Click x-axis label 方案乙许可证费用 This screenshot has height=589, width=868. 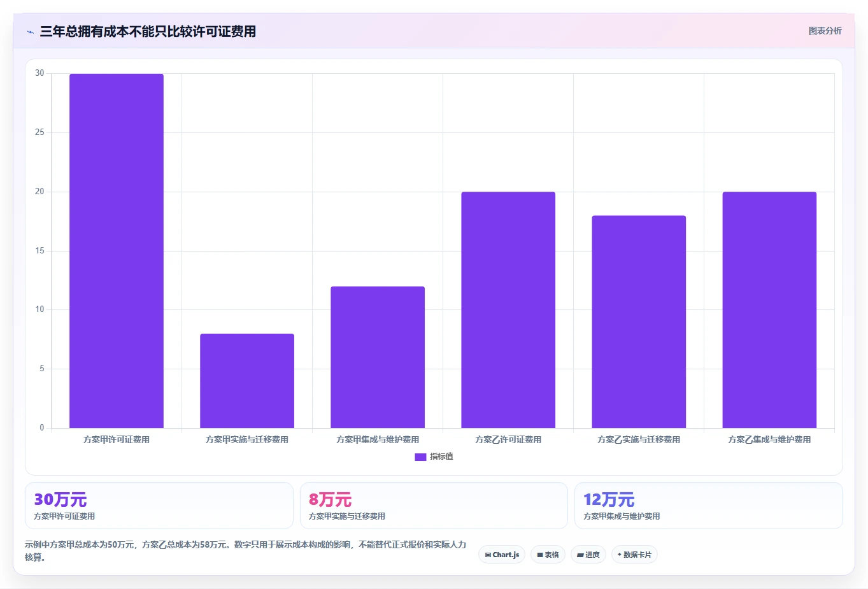pyautogui.click(x=508, y=439)
